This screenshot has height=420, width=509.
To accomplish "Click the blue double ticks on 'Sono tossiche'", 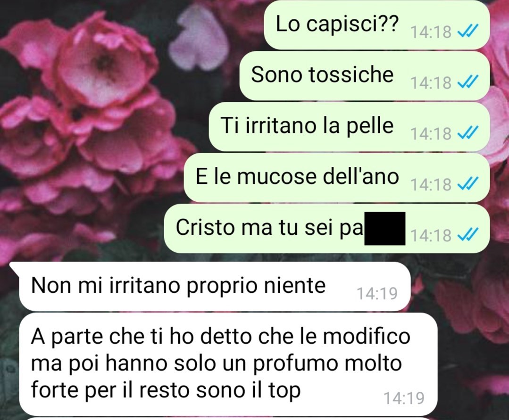I will [x=467, y=82].
